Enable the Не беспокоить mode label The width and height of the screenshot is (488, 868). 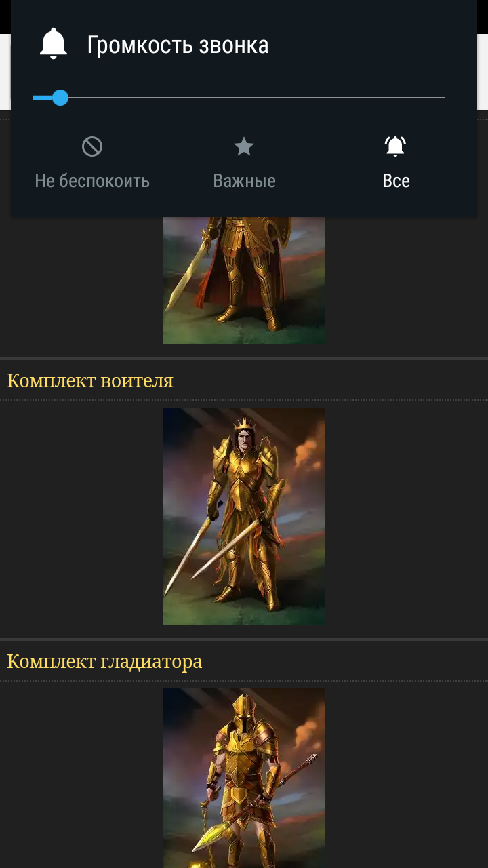[x=92, y=181]
